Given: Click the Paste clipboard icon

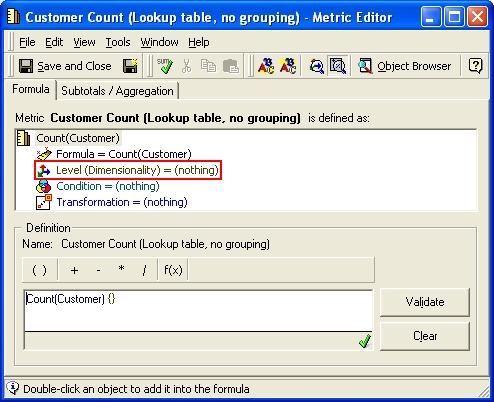Looking at the screenshot, I should point(231,66).
